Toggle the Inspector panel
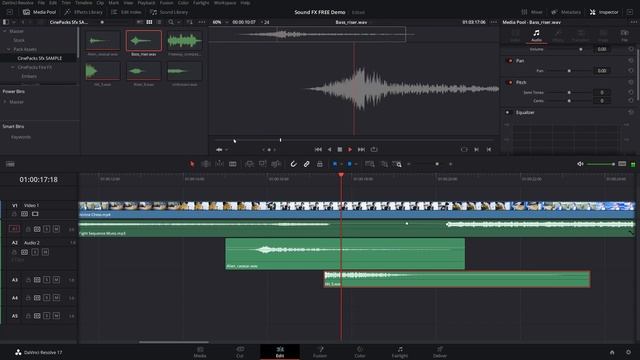Screen dimensions: 640x360 (604, 12)
